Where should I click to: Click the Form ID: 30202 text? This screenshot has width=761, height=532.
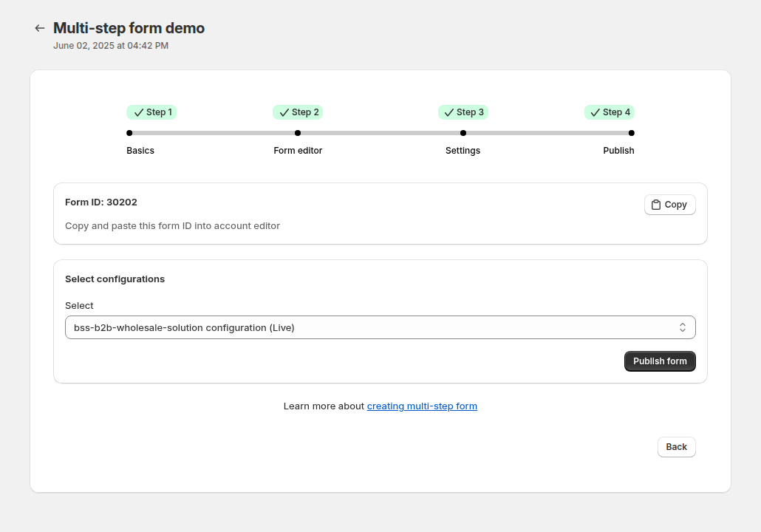pos(101,202)
